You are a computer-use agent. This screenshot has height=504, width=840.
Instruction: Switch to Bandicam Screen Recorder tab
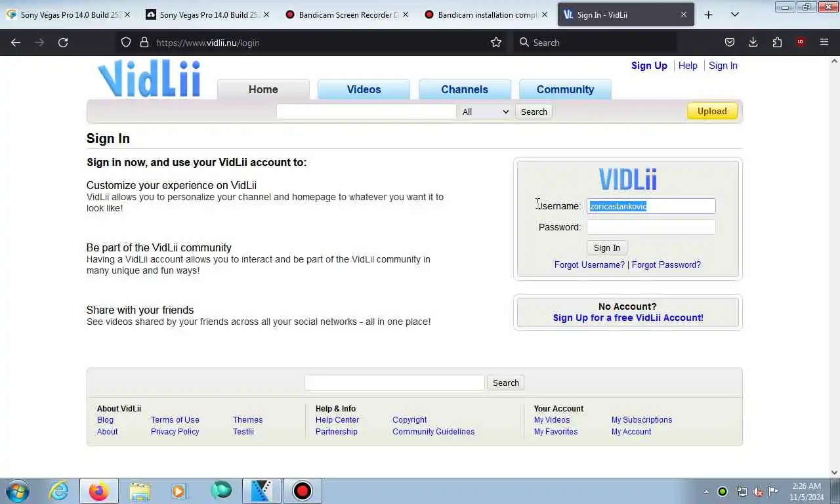348,14
